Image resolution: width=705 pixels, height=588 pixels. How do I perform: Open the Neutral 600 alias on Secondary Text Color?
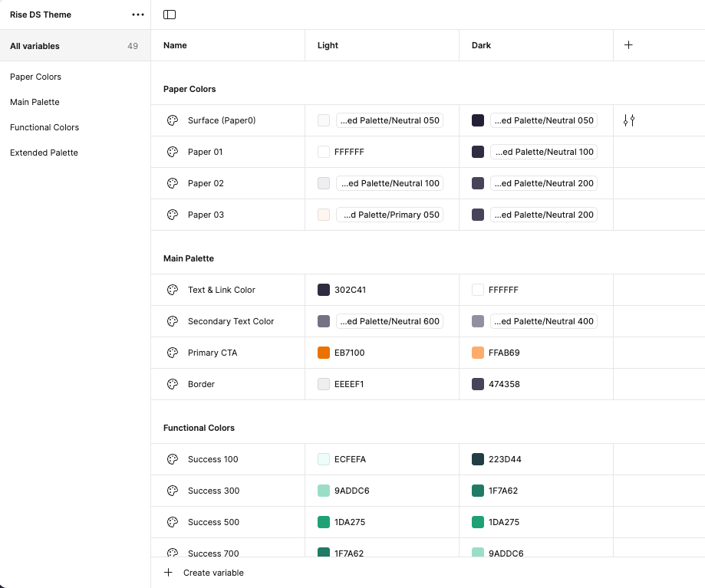(x=390, y=321)
